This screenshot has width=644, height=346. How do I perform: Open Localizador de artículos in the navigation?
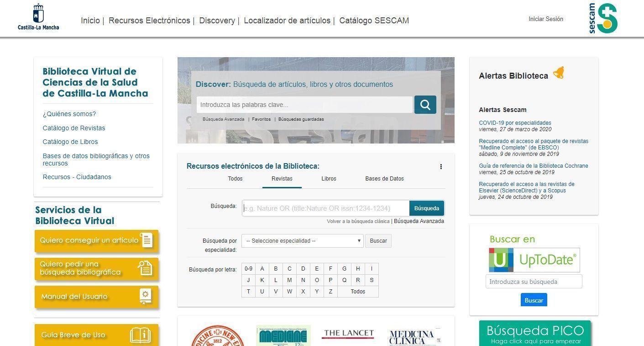pyautogui.click(x=287, y=21)
